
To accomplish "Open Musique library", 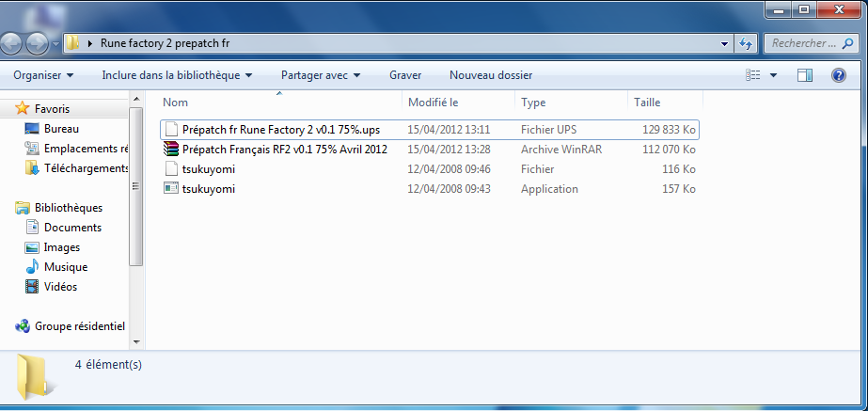I will pyautogui.click(x=66, y=267).
